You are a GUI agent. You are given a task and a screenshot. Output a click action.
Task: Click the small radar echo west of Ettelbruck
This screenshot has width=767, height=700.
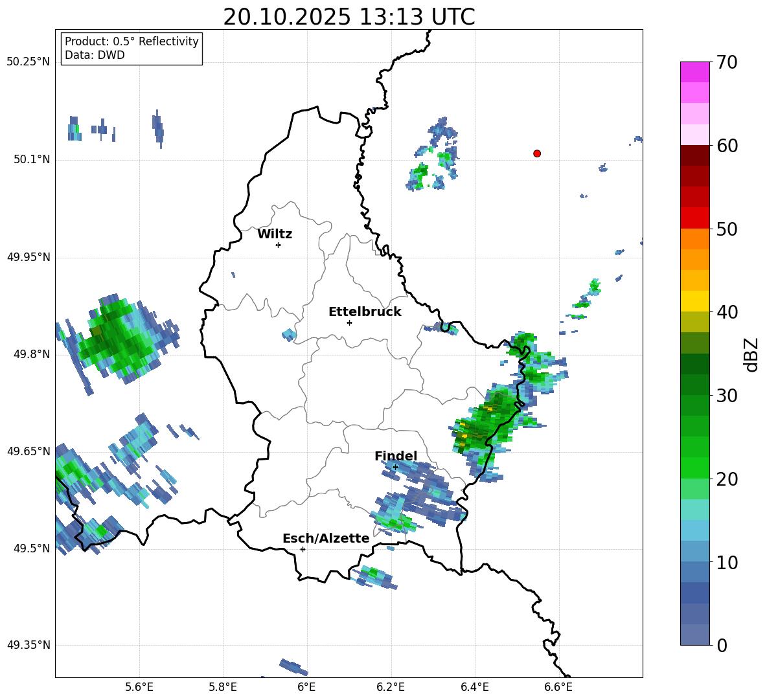click(289, 335)
